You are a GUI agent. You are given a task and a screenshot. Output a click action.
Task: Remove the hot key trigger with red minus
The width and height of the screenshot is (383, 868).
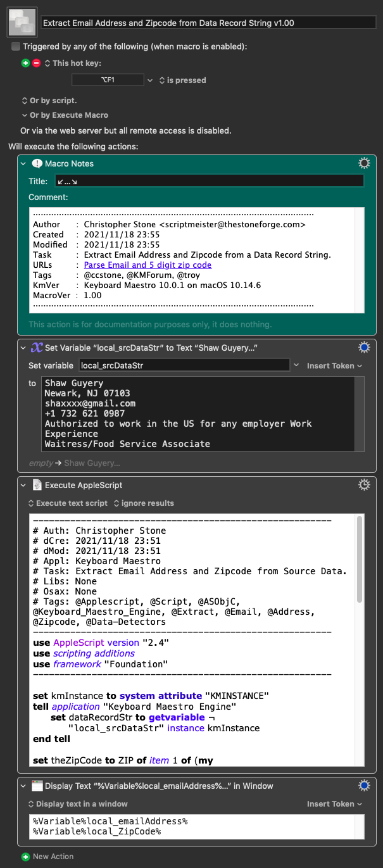[x=36, y=63]
